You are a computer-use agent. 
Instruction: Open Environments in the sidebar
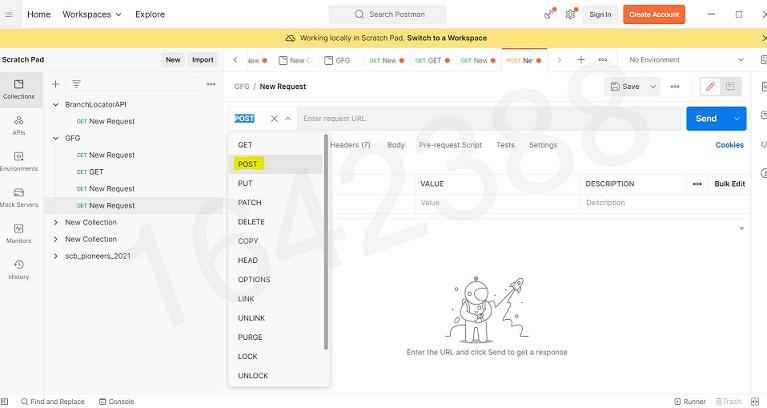pos(19,161)
